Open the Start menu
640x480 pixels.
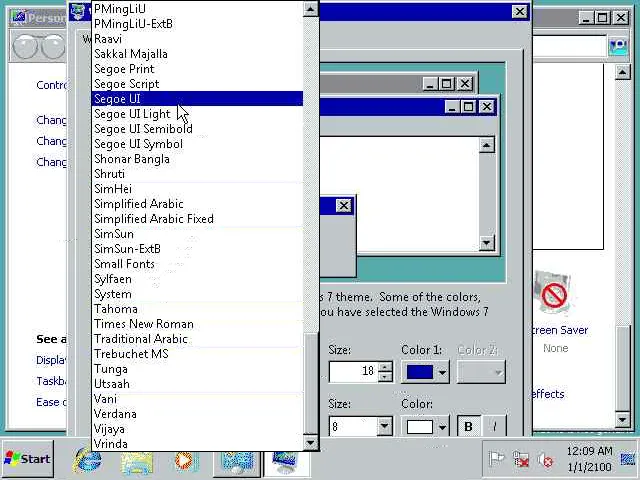pos(28,459)
